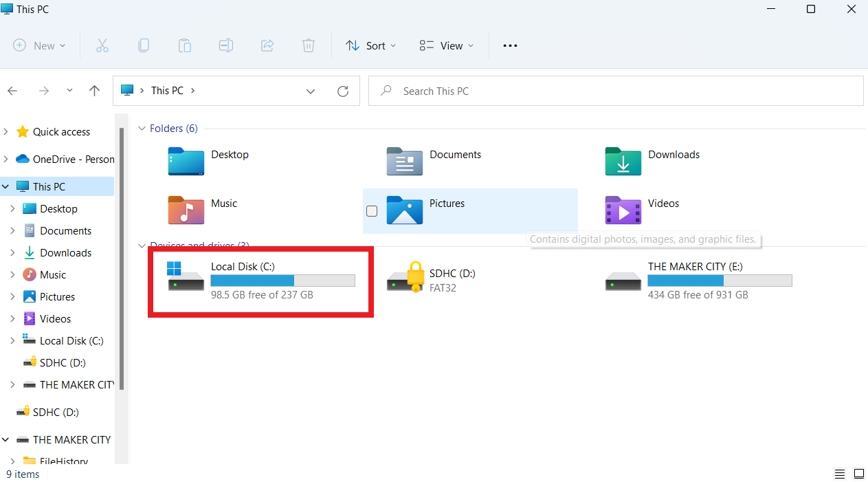
Task: Open the Music folder in main pane
Action: (x=203, y=210)
